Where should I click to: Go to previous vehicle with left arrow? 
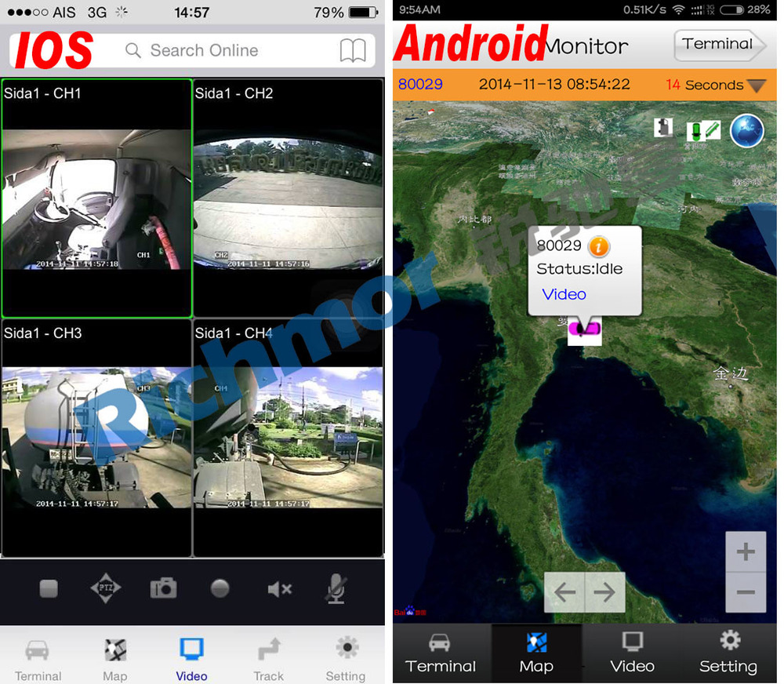564,592
